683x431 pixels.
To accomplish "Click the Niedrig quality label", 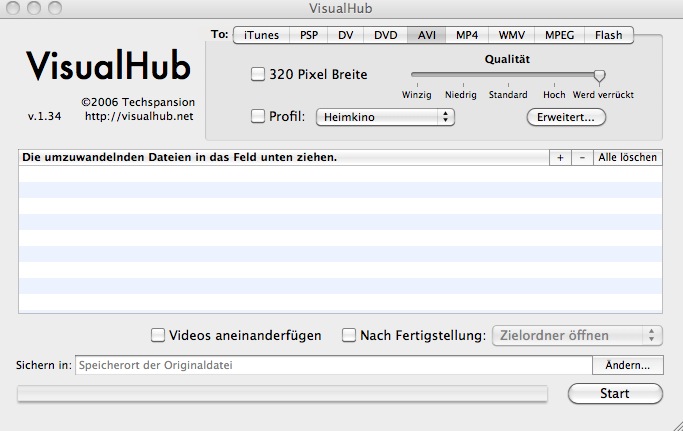I will click(x=461, y=95).
